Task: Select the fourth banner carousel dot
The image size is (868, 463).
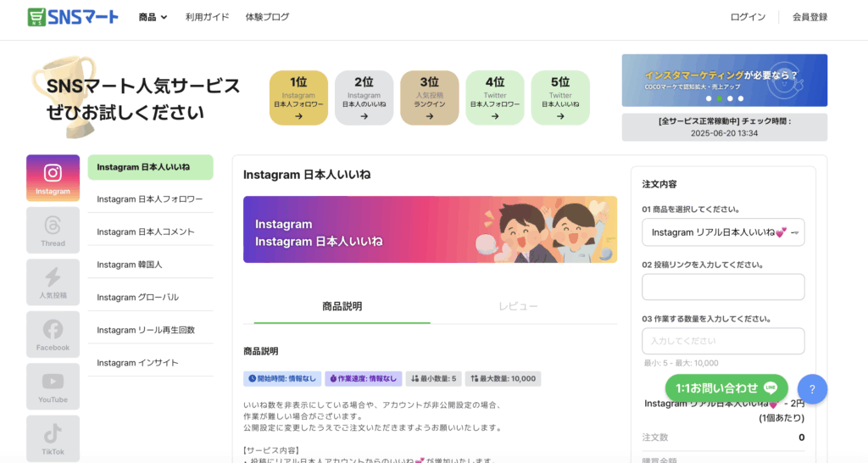Action: [x=741, y=98]
